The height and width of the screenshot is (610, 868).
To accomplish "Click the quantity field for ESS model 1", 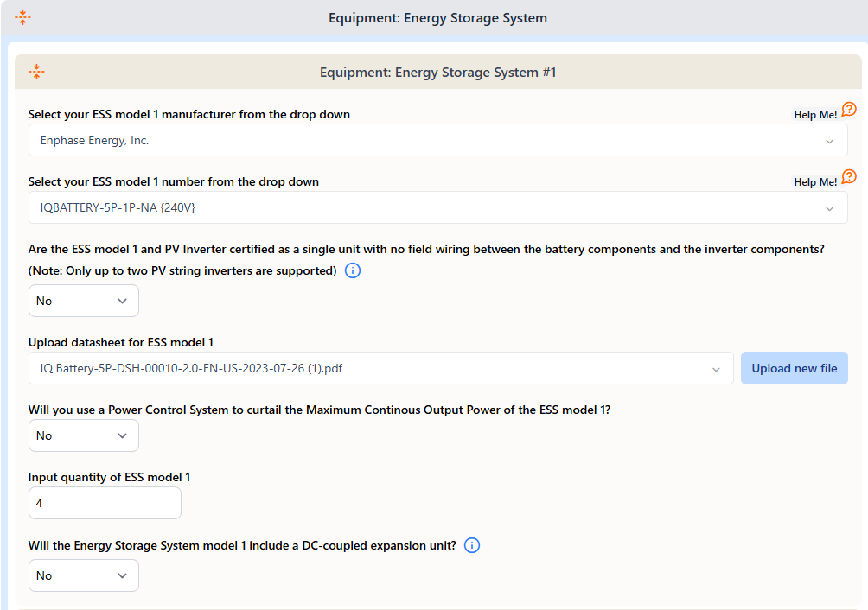I will (x=105, y=503).
